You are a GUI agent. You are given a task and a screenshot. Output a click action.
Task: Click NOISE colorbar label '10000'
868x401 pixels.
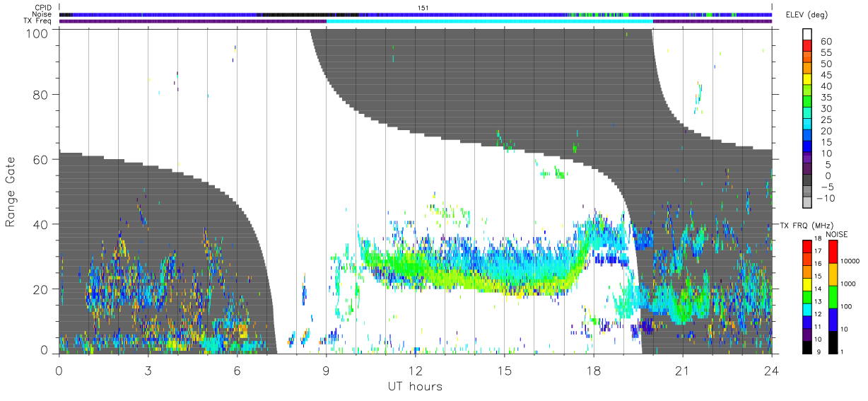[852, 262]
